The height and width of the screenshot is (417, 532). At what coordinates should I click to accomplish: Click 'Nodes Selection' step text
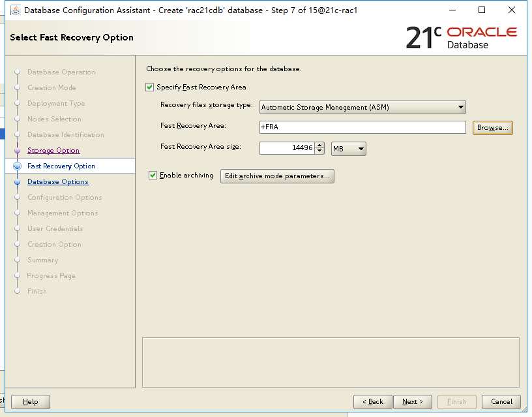click(x=54, y=119)
